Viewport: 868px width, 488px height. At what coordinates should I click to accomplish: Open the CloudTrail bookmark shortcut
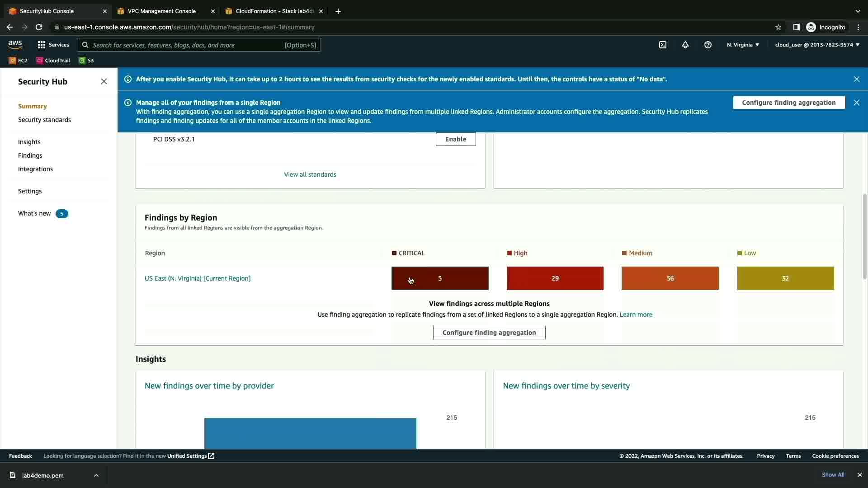coord(53,61)
